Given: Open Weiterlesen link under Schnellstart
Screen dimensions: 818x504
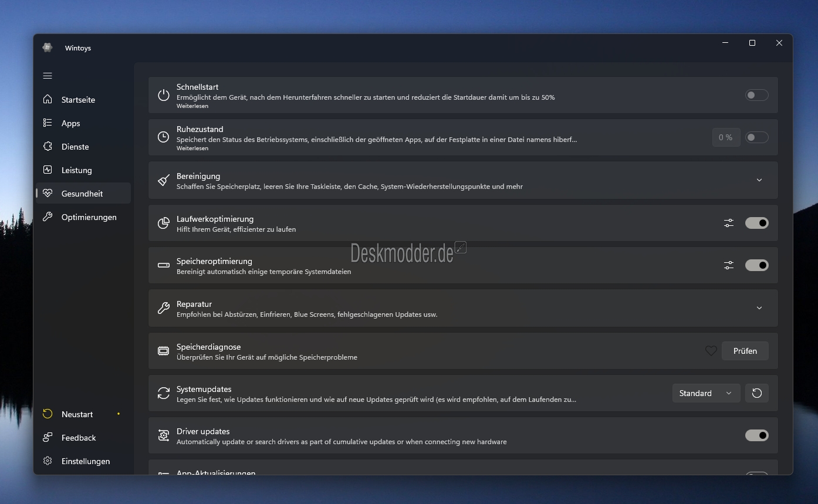Looking at the screenshot, I should pyautogui.click(x=192, y=106).
